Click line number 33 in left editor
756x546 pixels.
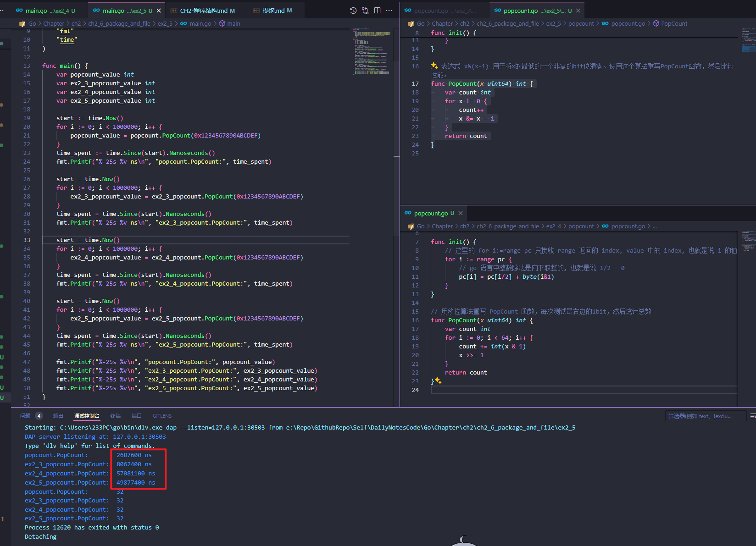(x=27, y=240)
